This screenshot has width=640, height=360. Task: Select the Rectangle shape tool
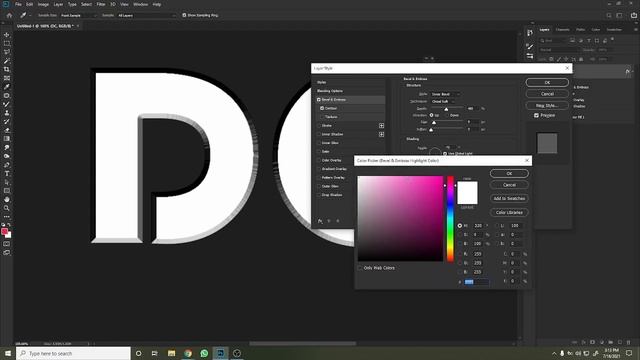7,191
